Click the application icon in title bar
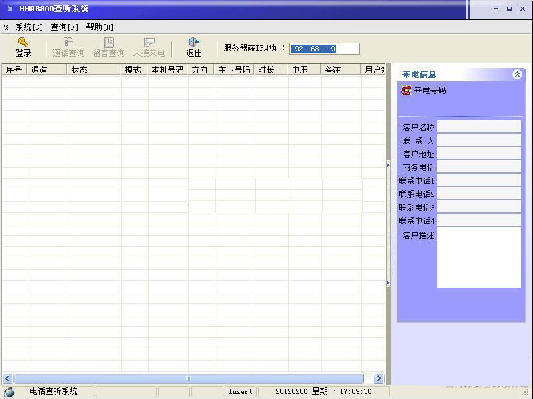 click(x=10, y=8)
